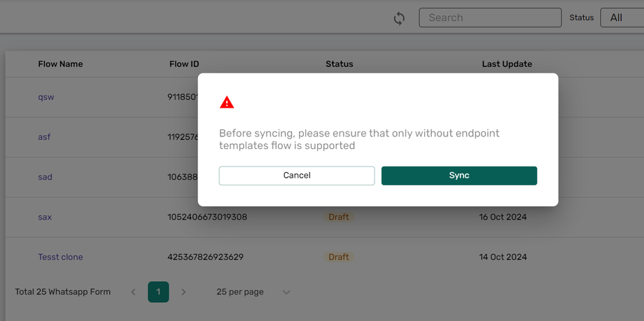Image resolution: width=644 pixels, height=321 pixels.
Task: Open the sad flow link
Action: coord(45,177)
